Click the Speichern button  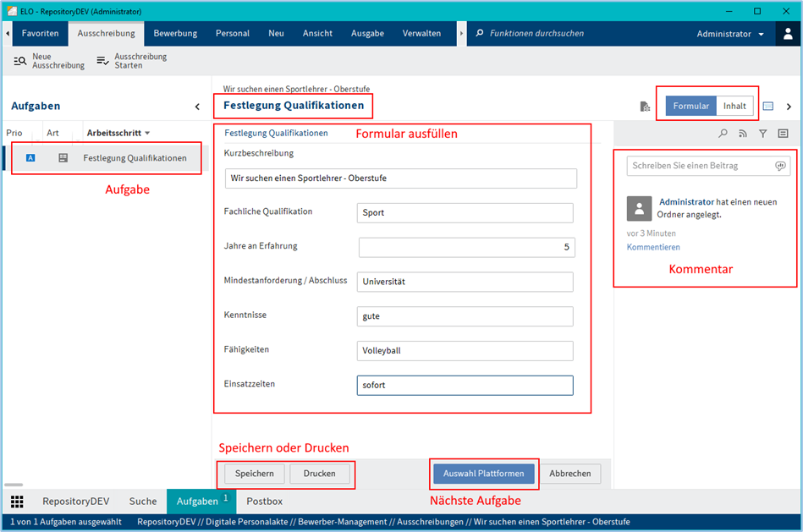point(254,474)
